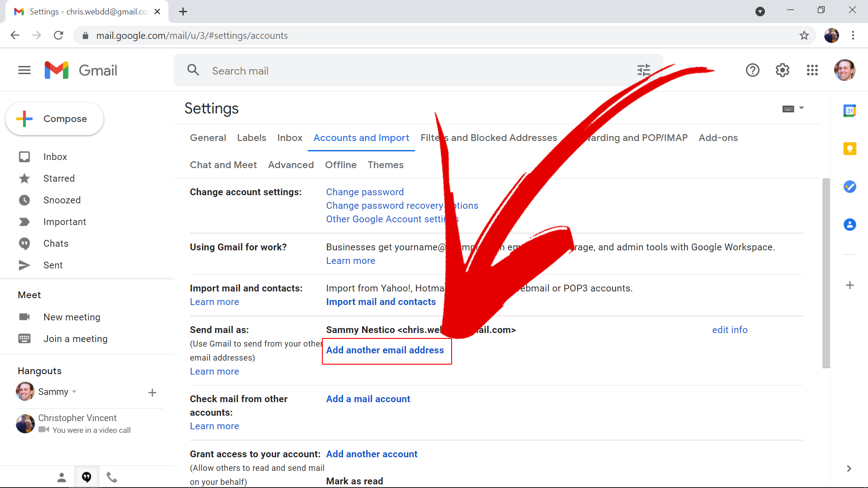Click the Important label icon
Viewport: 868px width, 488px height.
(x=24, y=222)
